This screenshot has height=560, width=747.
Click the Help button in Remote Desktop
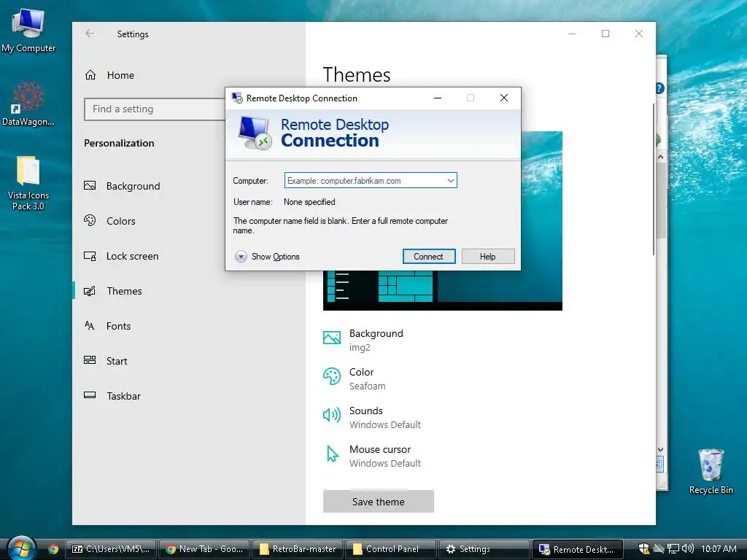pos(487,256)
